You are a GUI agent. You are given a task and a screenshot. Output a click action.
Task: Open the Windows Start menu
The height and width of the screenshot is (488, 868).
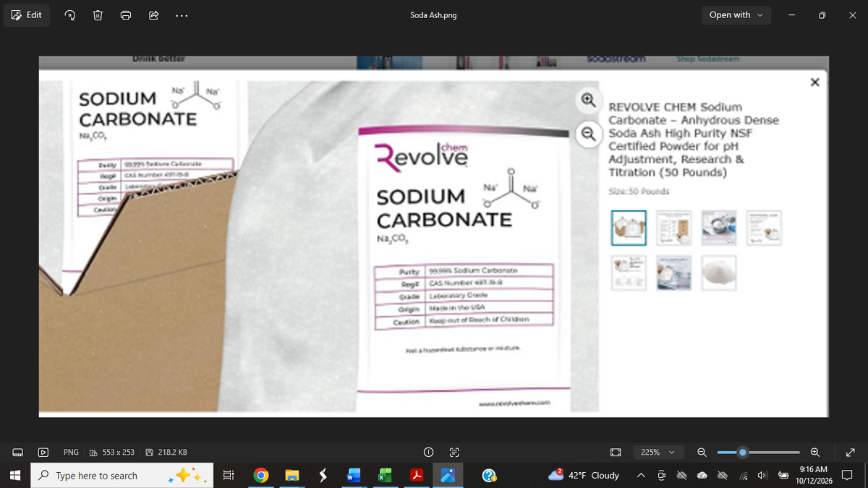point(15,476)
